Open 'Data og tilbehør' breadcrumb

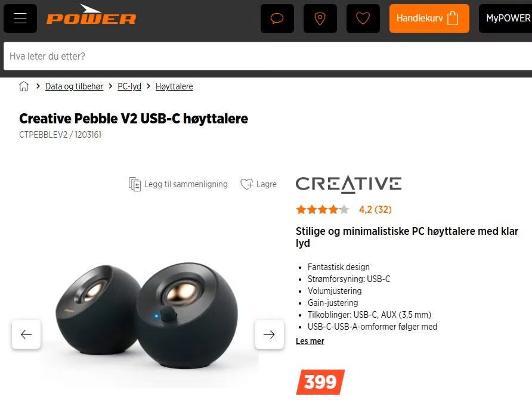point(74,86)
